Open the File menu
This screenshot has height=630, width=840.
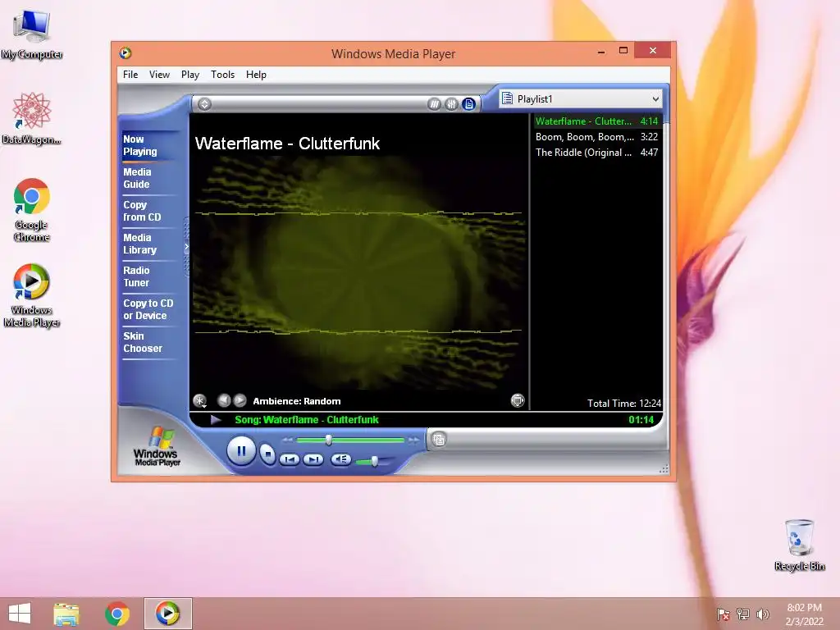point(130,75)
